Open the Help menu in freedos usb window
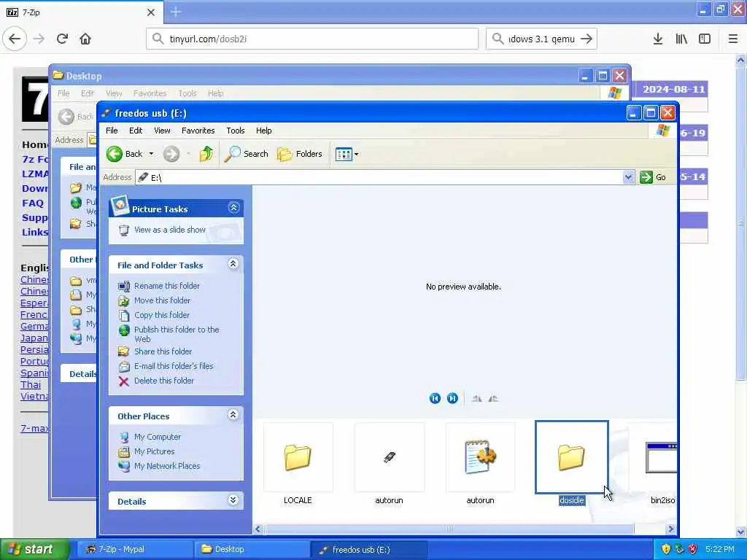Screen dimensions: 747x560 click(x=264, y=131)
